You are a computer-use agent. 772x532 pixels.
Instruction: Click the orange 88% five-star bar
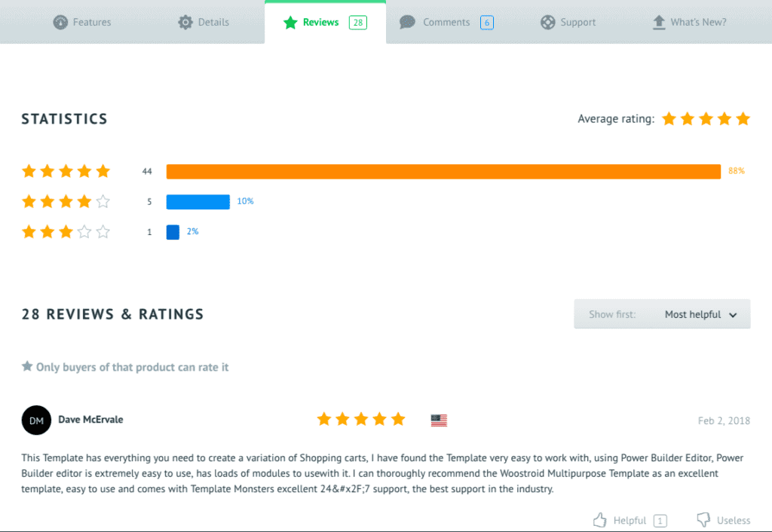443,171
